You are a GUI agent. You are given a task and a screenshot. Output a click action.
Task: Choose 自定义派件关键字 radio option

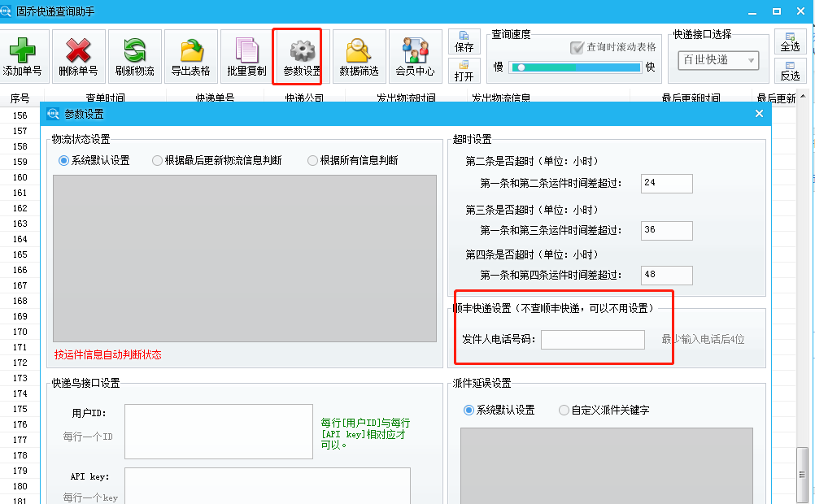564,411
